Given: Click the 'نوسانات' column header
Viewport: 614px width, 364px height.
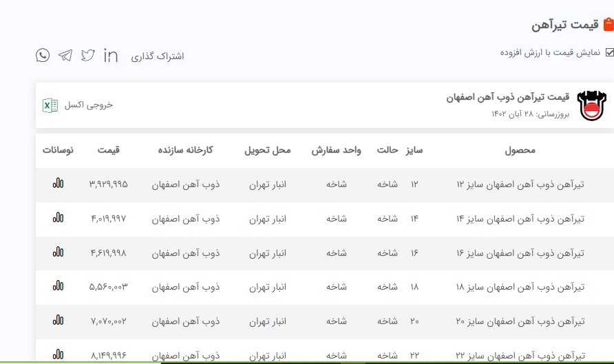Looking at the screenshot, I should click(x=58, y=150).
